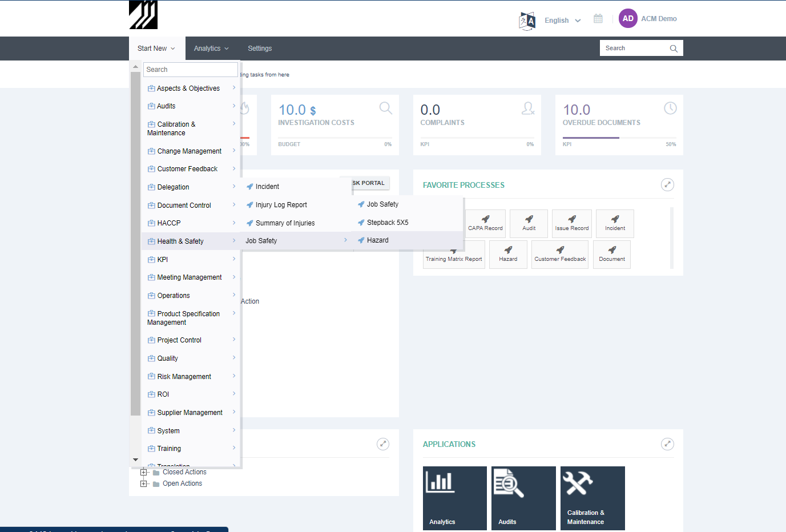Open the HACCP category
This screenshot has height=532, width=786.
[x=191, y=223]
